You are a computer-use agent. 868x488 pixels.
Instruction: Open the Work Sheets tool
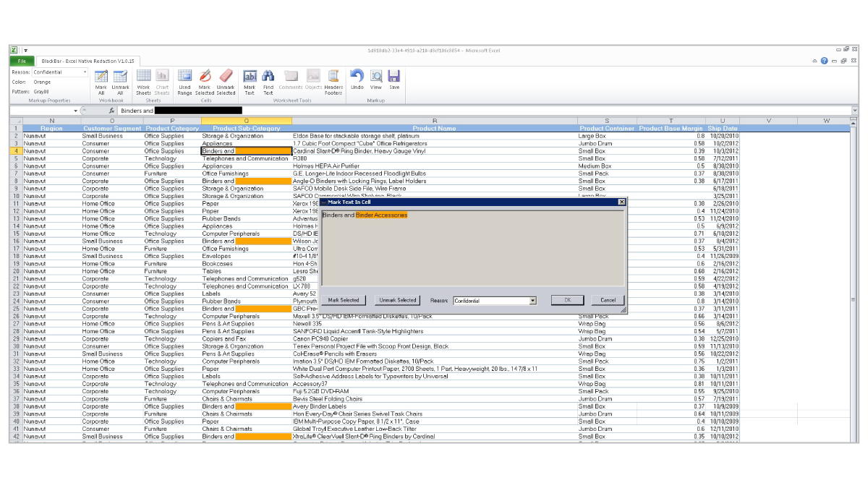[x=143, y=82]
